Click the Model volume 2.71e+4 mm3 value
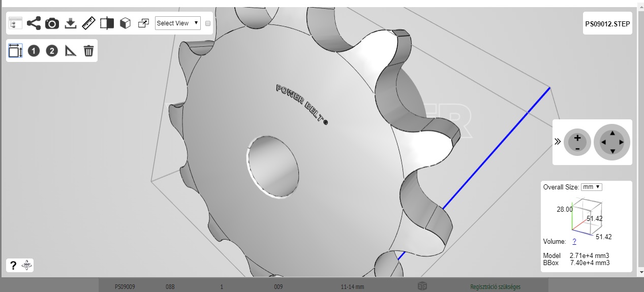Image resolution: width=644 pixels, height=292 pixels. coord(589,255)
